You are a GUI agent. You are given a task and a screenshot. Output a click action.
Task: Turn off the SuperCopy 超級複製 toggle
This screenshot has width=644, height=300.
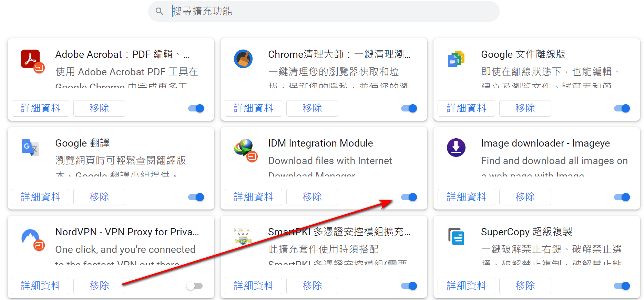pyautogui.click(x=622, y=286)
